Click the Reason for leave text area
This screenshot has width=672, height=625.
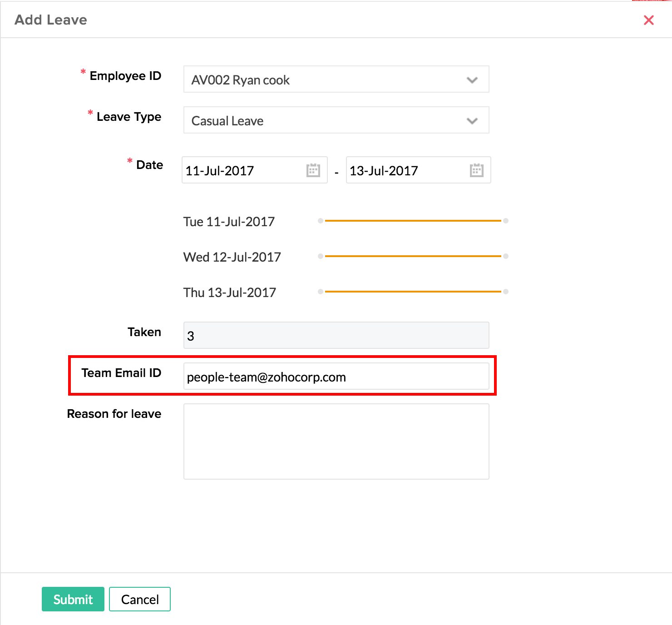[336, 441]
